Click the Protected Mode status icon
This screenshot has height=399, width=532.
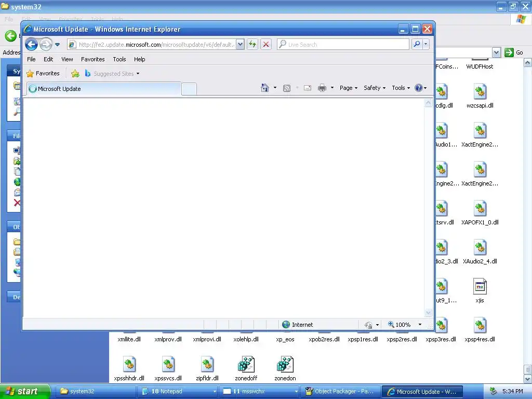(368, 325)
